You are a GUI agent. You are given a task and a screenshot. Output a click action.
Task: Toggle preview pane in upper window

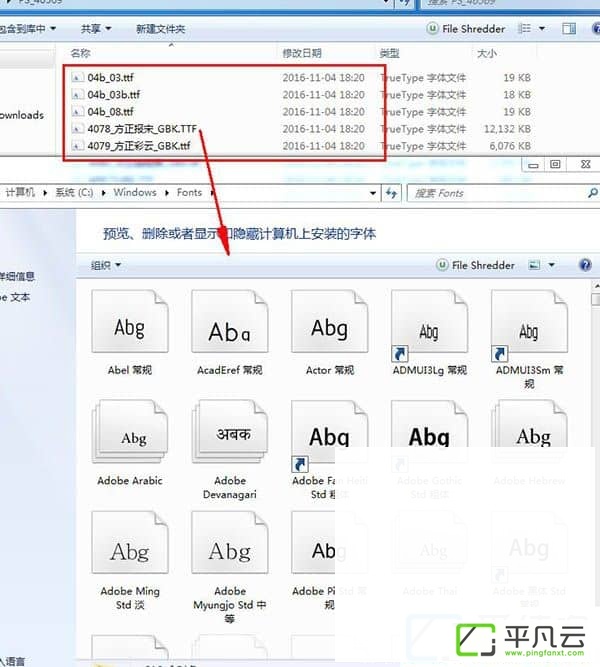(x=569, y=29)
